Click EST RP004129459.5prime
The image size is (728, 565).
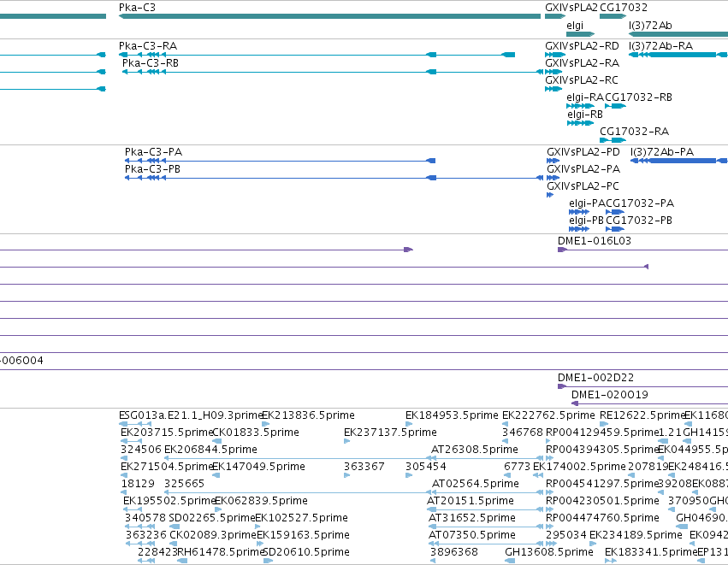point(549,441)
